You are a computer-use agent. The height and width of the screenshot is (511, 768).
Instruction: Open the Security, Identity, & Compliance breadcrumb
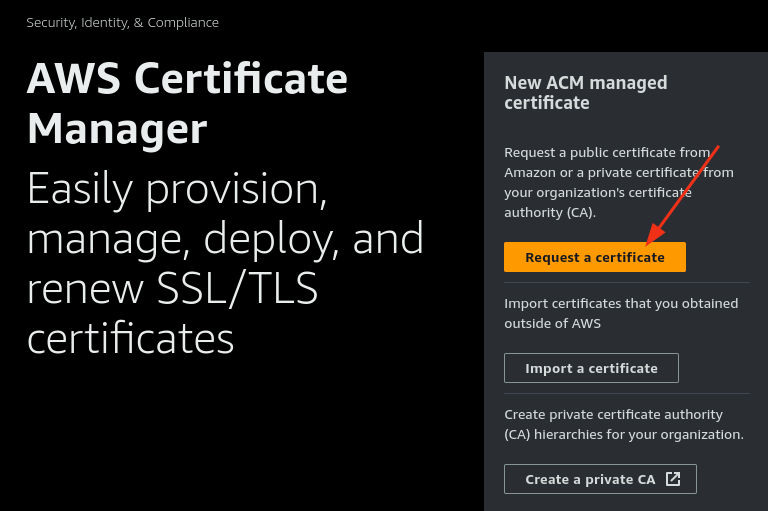tap(122, 22)
